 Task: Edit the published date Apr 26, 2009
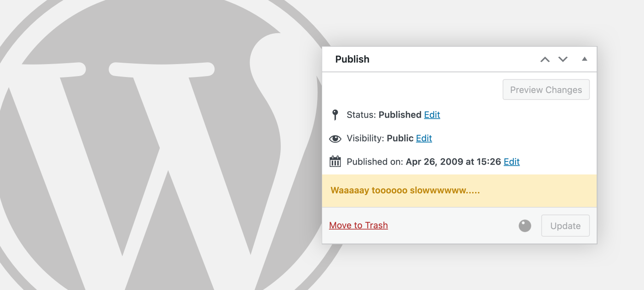click(x=511, y=162)
